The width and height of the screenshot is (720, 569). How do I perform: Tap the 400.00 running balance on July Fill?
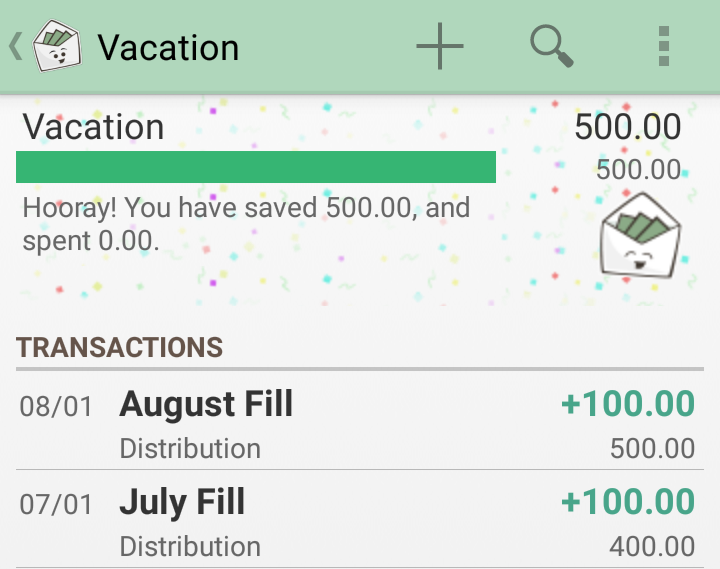[x=652, y=546]
